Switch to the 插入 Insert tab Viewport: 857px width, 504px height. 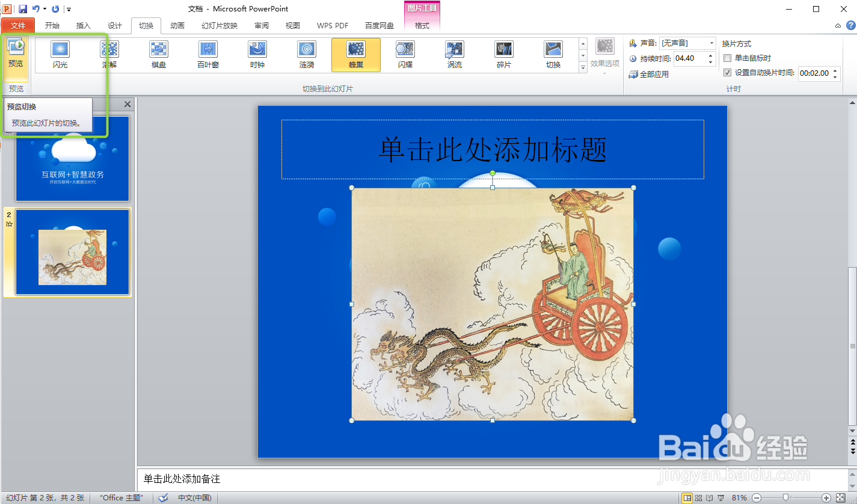point(84,26)
